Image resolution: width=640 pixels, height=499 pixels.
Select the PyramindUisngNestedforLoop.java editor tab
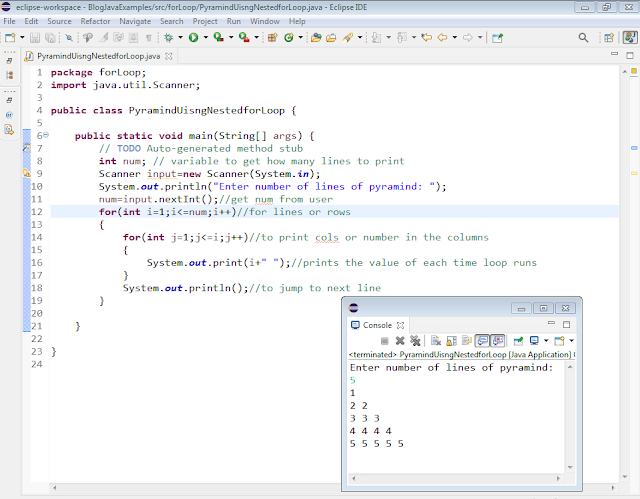[98, 56]
